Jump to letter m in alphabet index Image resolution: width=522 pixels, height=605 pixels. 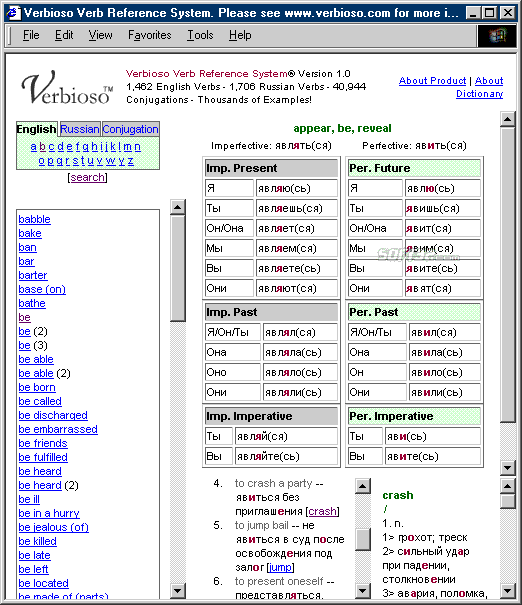point(128,147)
